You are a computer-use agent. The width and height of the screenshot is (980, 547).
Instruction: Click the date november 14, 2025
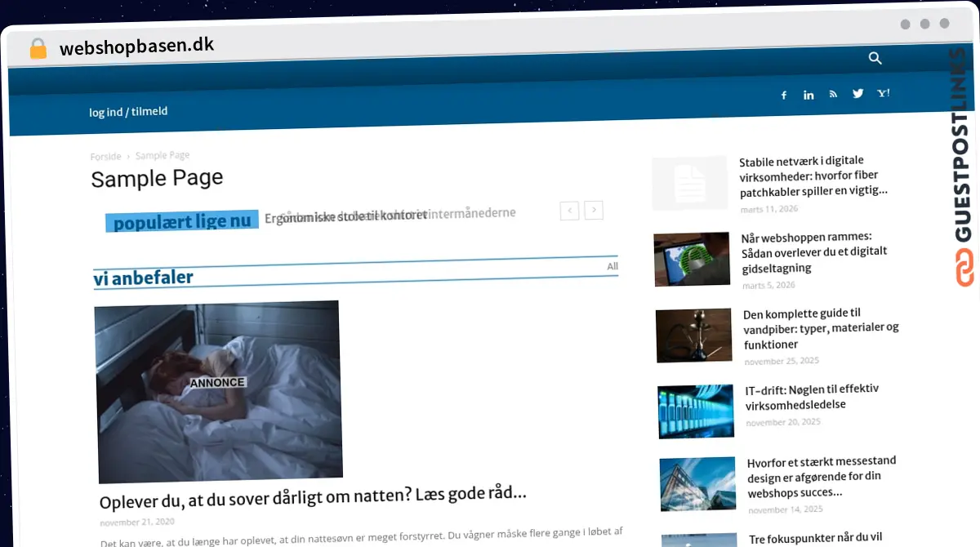point(785,510)
